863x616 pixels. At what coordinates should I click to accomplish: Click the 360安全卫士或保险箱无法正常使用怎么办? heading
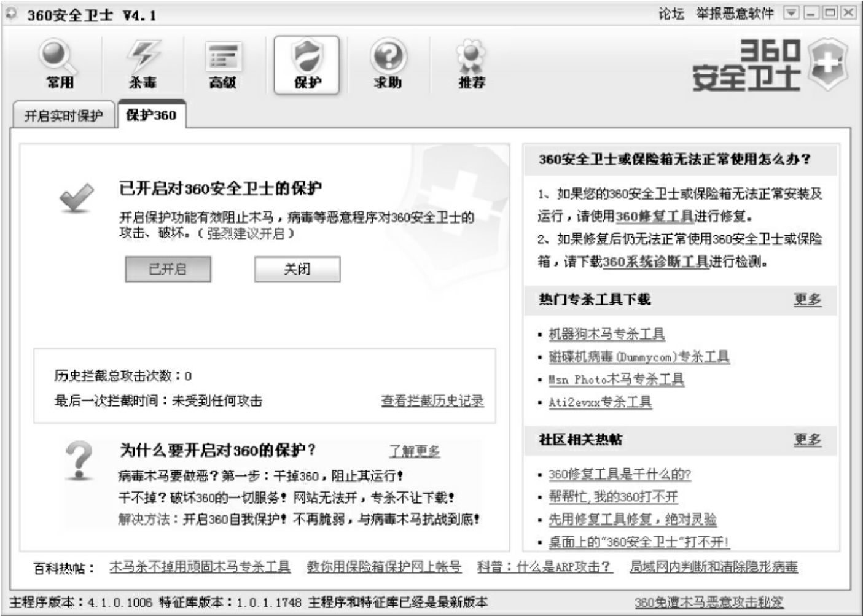pos(675,160)
